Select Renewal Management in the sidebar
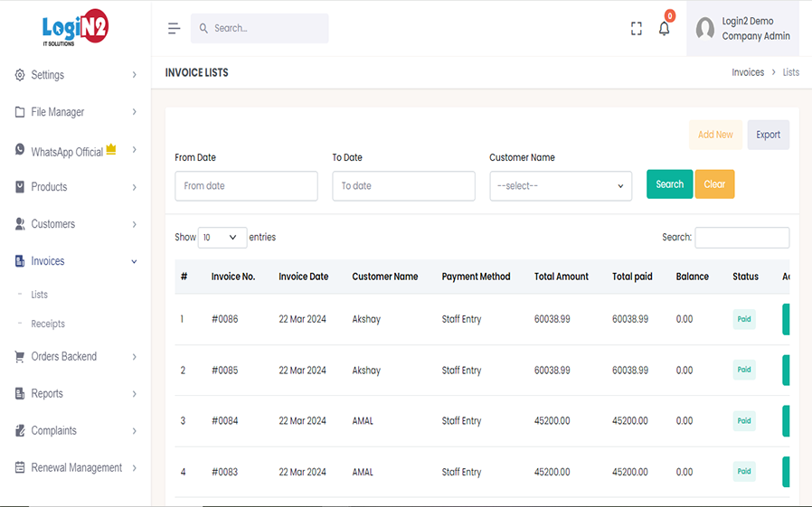 76,468
